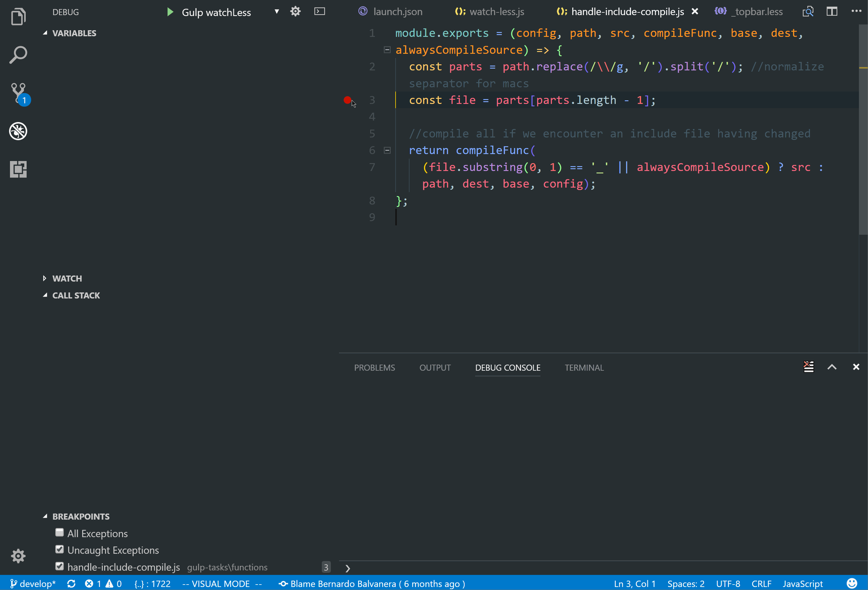Clear the debug console output
The image size is (868, 590).
pyautogui.click(x=809, y=367)
